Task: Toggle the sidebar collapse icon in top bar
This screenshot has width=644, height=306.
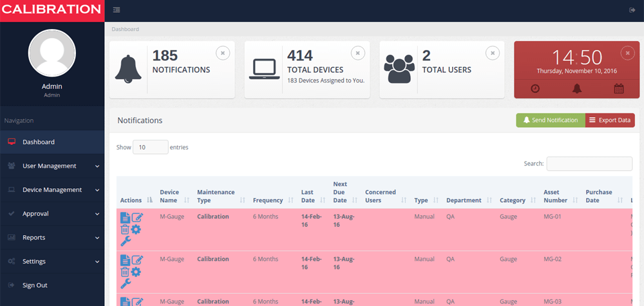Action: [x=117, y=10]
